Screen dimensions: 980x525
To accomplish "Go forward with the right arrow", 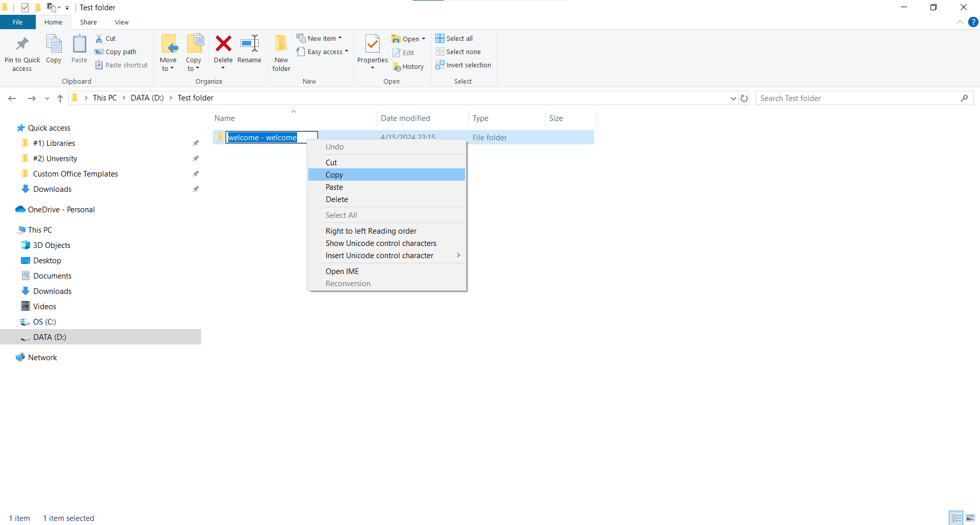I will [x=32, y=98].
